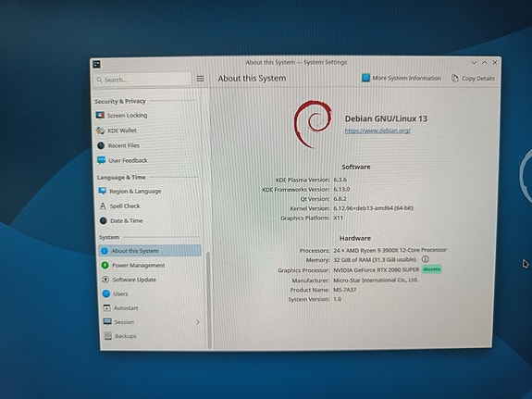Image resolution: width=532 pixels, height=399 pixels.
Task: Click the Copy Details clipboard icon
Action: [454, 78]
